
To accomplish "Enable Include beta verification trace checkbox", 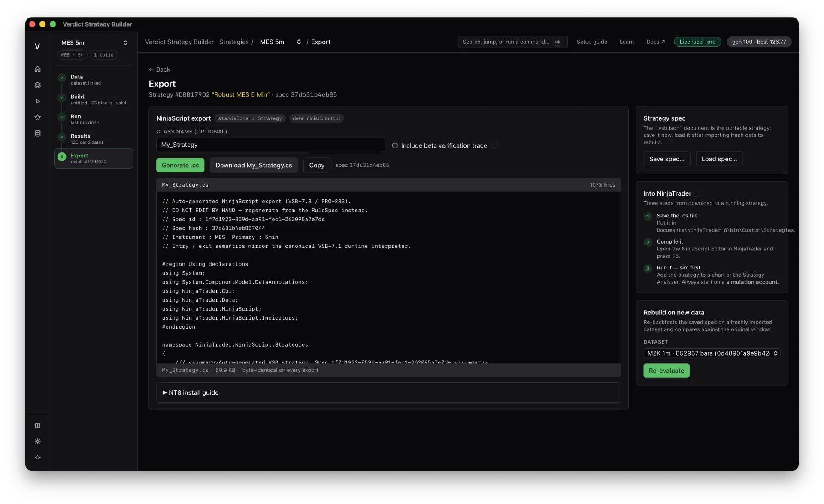I will (395, 145).
